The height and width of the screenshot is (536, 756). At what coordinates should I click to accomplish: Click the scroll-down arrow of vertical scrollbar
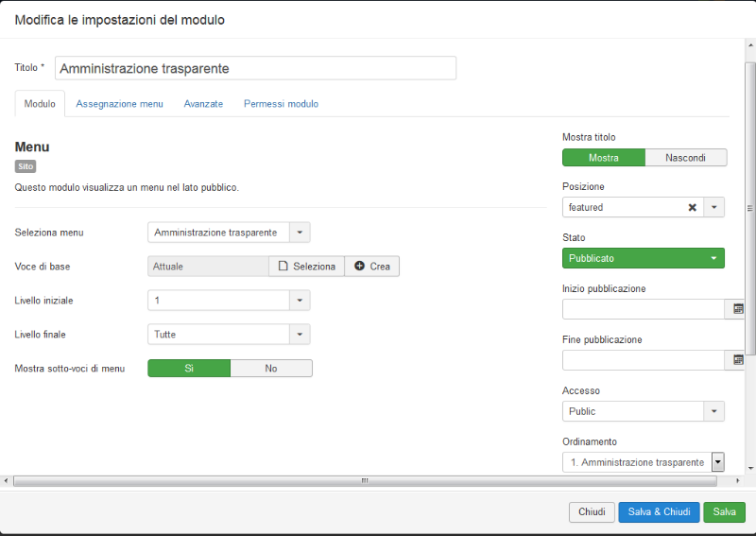750,468
